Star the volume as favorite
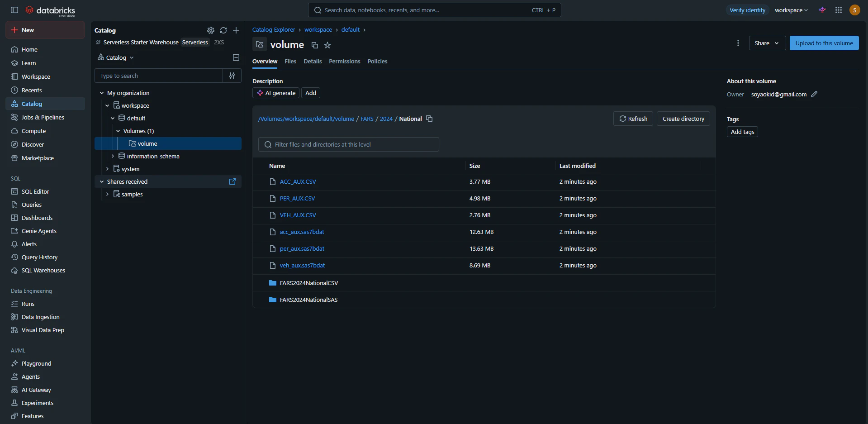 (327, 45)
